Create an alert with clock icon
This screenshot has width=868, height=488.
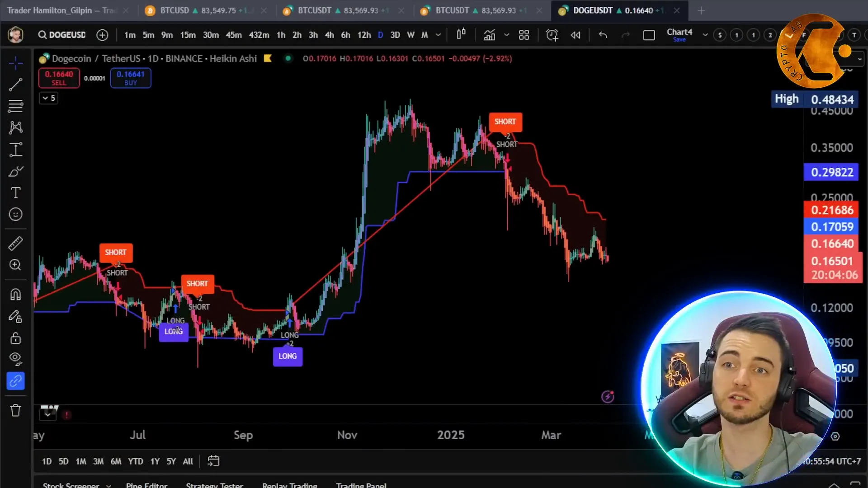point(552,35)
